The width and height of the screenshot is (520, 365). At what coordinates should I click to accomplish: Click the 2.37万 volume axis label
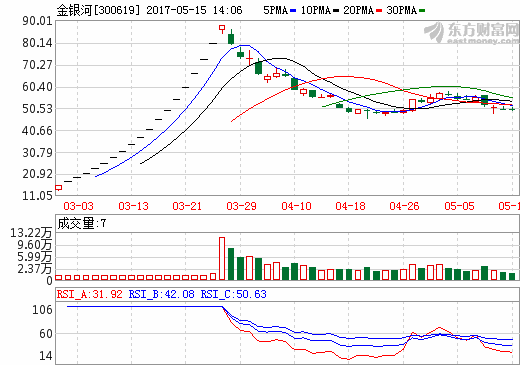[x=35, y=269]
